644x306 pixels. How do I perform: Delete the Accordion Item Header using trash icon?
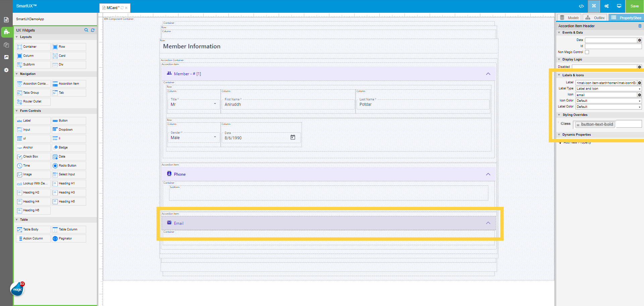640,26
